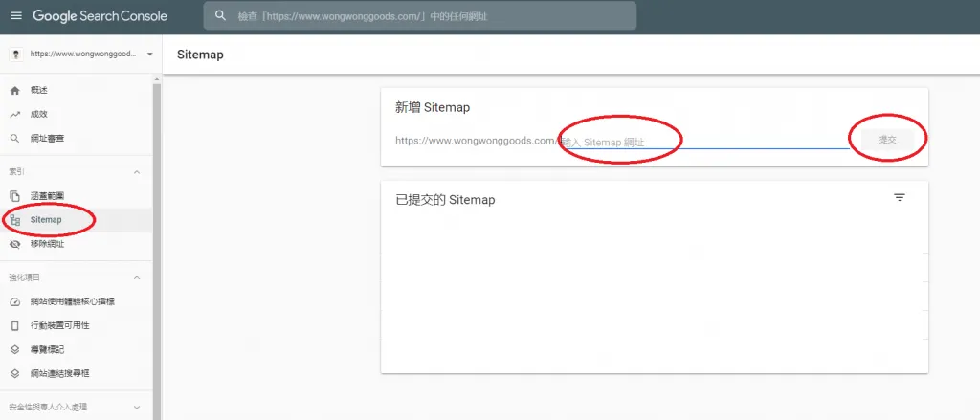
Task: Collapse the 強化項目 section
Action: [136, 277]
